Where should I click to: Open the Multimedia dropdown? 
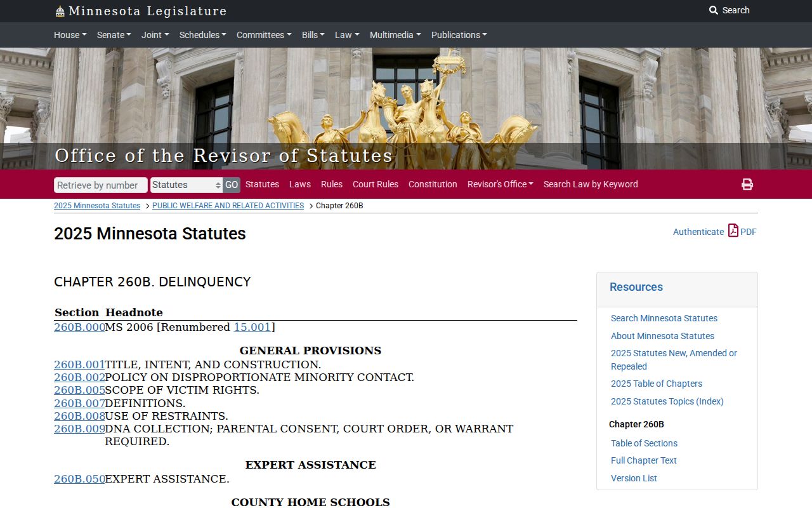point(395,35)
